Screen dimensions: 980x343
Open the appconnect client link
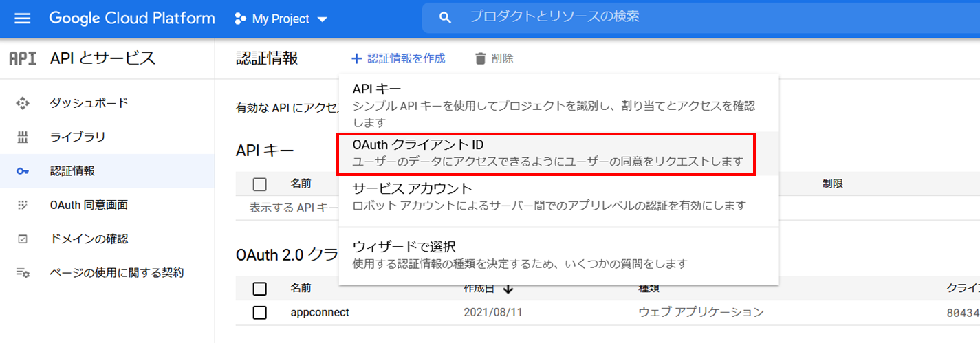coord(320,312)
